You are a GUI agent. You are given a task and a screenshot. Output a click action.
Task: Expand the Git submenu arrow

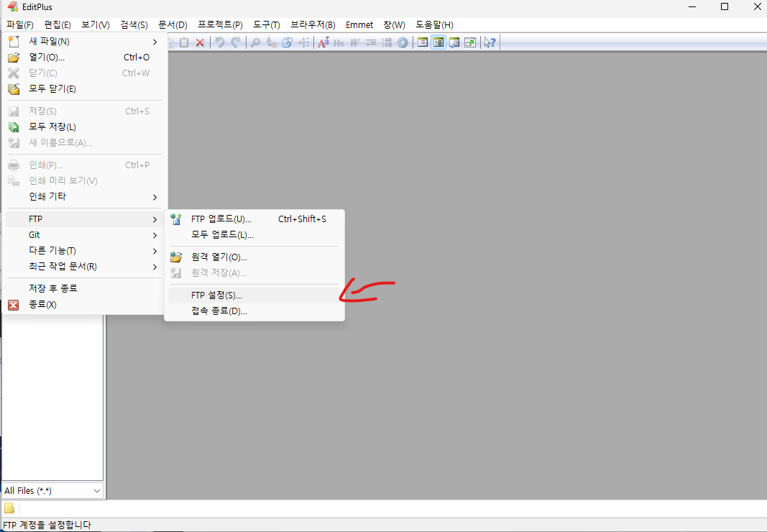point(155,235)
